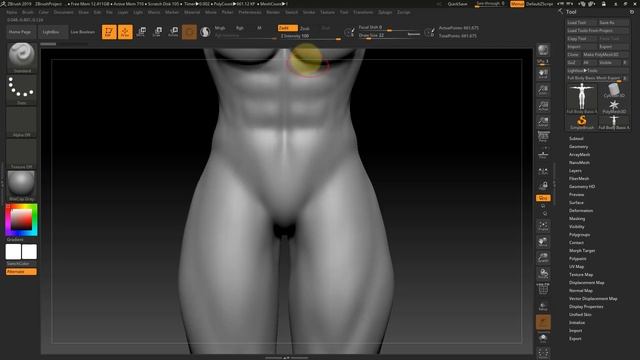Toggle Draw mode button

coord(125,32)
